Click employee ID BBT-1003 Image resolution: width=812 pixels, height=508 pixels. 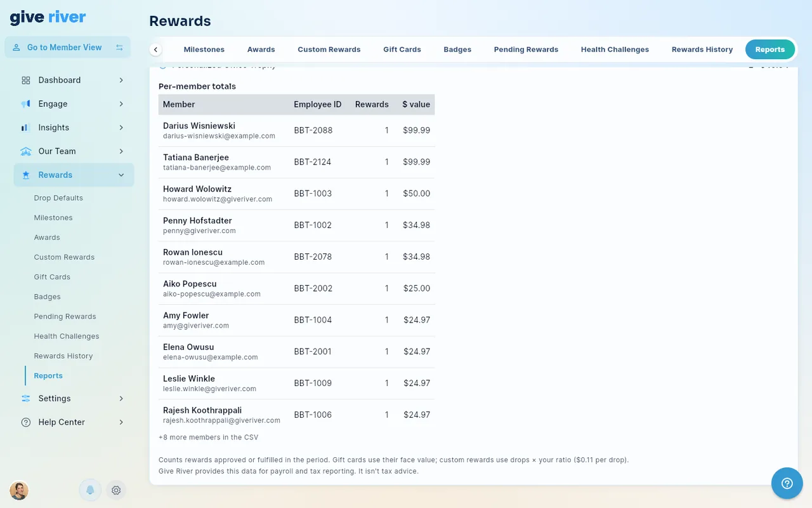click(313, 194)
